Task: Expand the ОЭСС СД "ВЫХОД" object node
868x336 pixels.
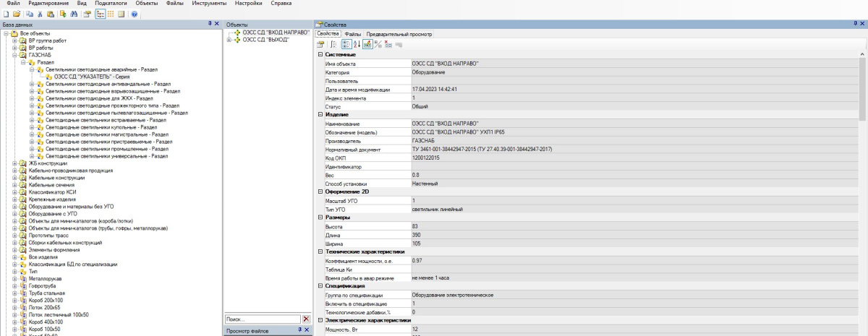Action: coord(229,40)
